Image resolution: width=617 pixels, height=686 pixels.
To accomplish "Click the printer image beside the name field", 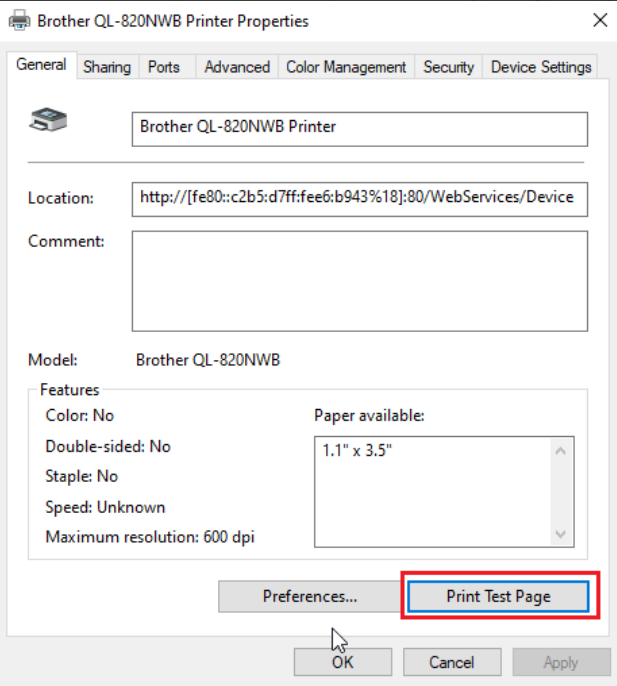I will tap(48, 119).
